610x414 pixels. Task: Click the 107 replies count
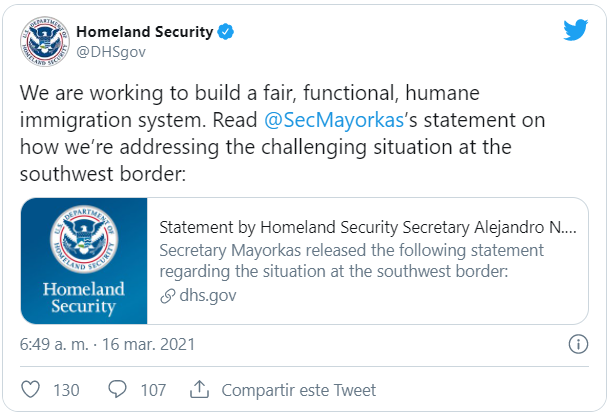coord(153,390)
